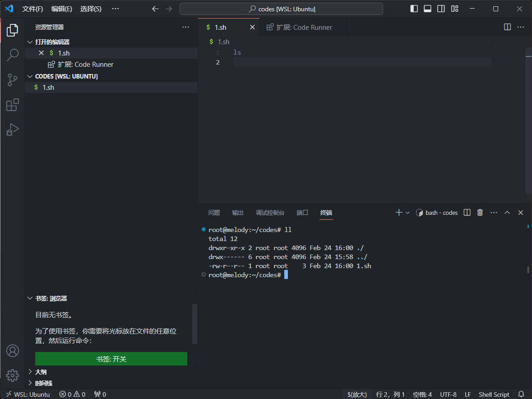
Task: Split the terminal
Action: [467, 213]
